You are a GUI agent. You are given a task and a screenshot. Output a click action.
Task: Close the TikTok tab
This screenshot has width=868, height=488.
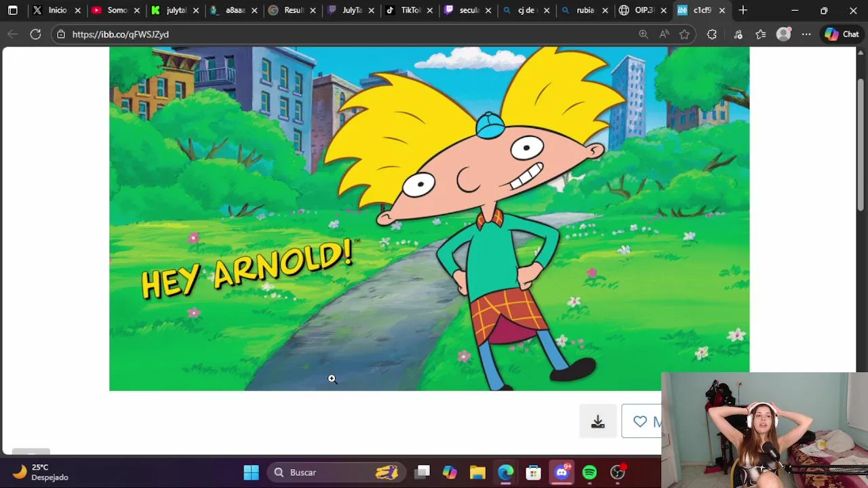coord(430,10)
